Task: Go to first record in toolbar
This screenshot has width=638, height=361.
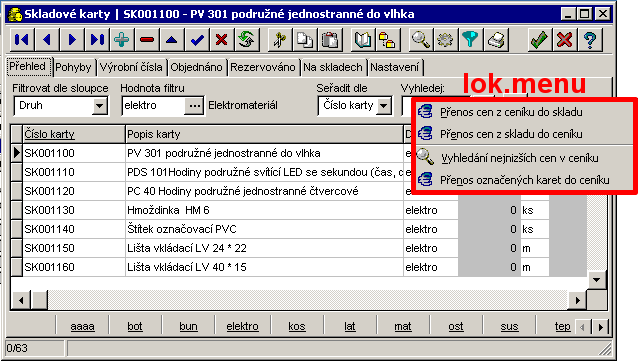Action: 22,40
